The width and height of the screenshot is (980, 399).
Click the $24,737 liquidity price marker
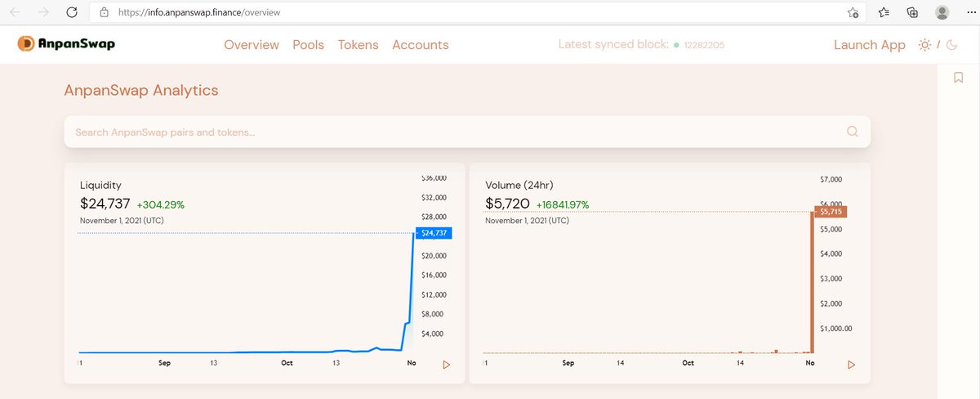(434, 233)
